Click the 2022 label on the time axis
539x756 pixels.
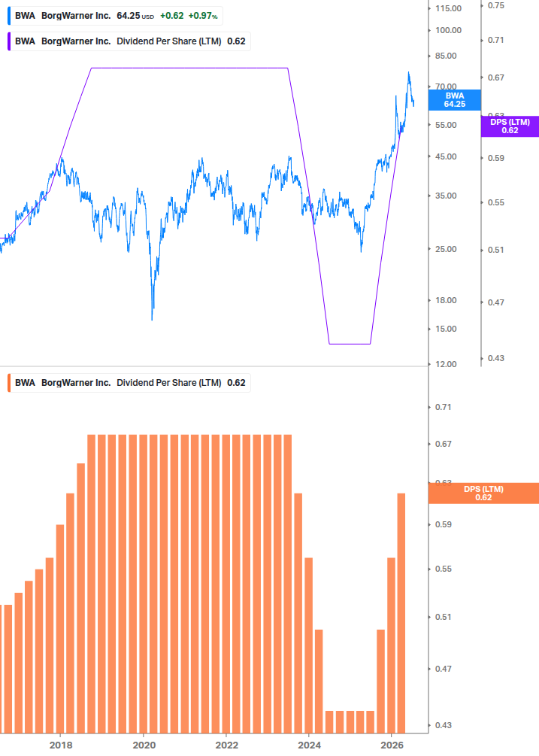click(226, 745)
